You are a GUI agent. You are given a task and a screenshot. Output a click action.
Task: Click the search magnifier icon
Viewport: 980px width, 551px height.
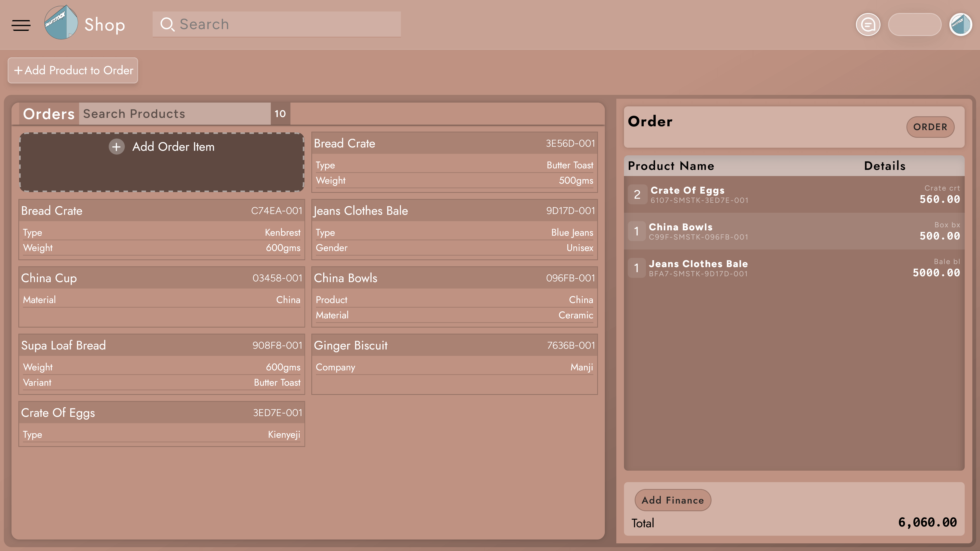(167, 24)
